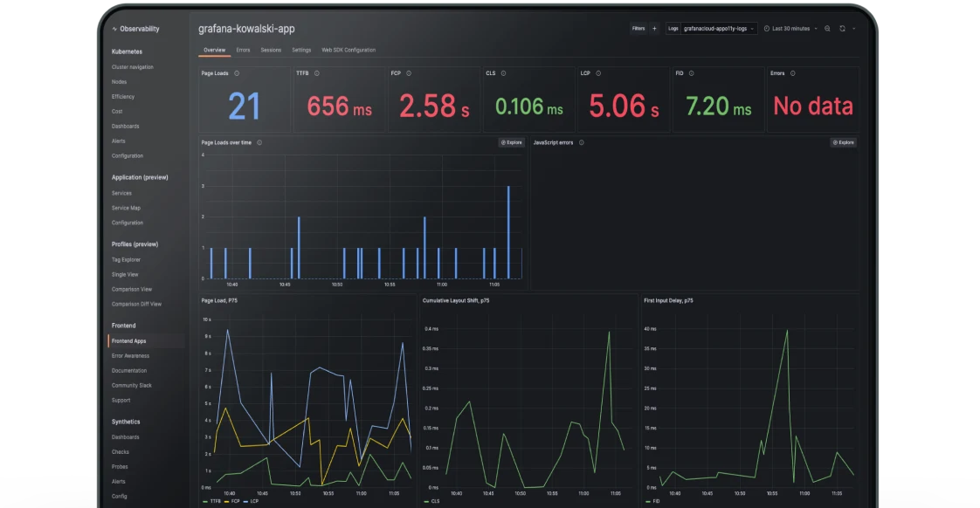The image size is (980, 508).
Task: Show info for the Errors stat
Action: click(792, 73)
